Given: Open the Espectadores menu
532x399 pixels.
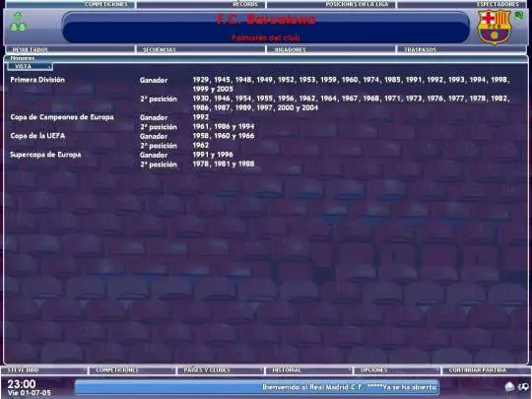Looking at the screenshot, I should coord(462,4).
